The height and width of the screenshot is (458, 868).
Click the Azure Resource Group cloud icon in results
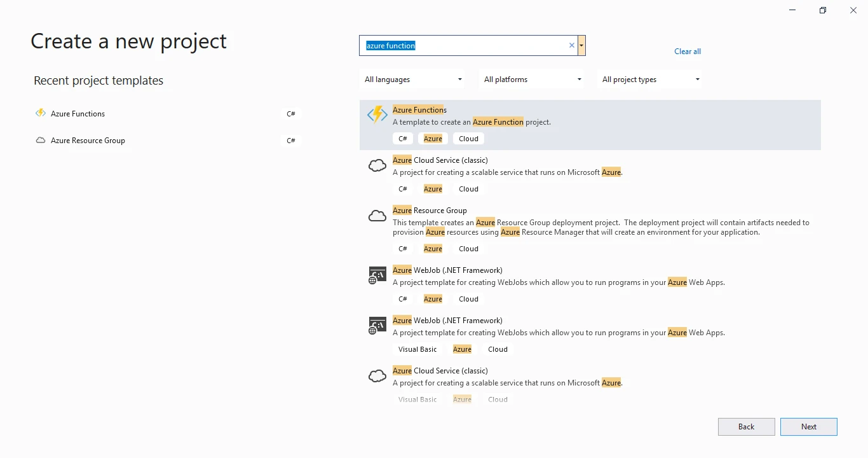[x=377, y=216]
